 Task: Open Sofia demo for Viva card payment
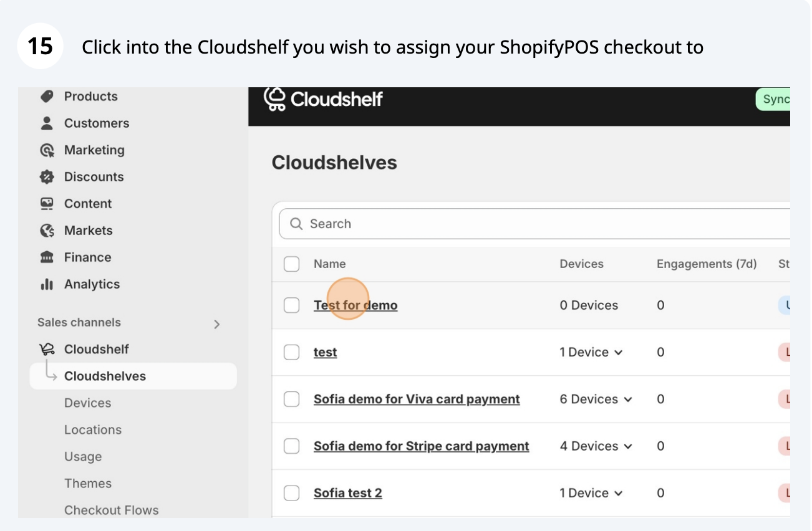(x=417, y=399)
